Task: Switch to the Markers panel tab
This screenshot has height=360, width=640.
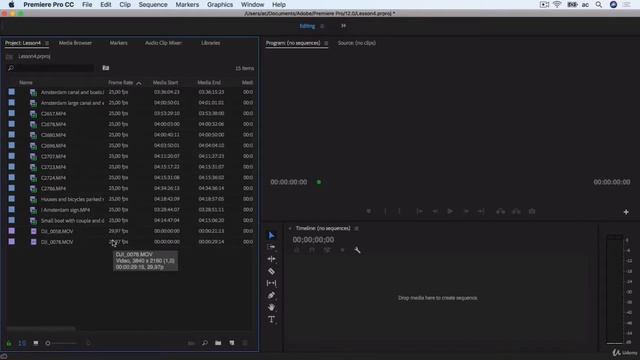Action: [118, 43]
